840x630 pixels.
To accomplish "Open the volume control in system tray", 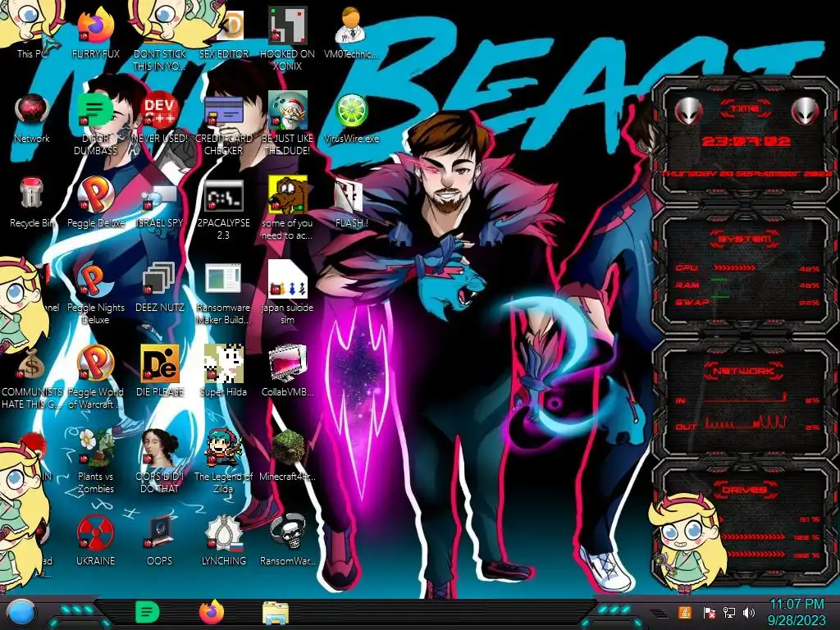I will click(x=749, y=612).
